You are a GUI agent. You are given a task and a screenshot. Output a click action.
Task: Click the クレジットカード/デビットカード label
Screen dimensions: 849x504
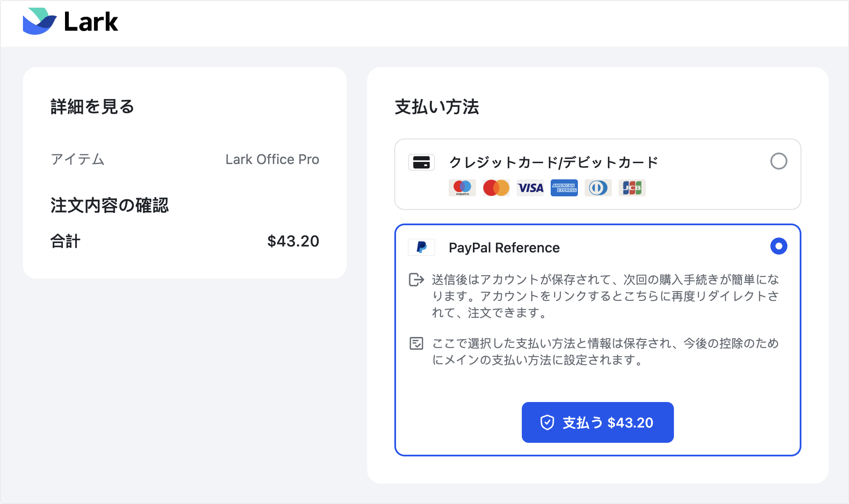pyautogui.click(x=554, y=162)
